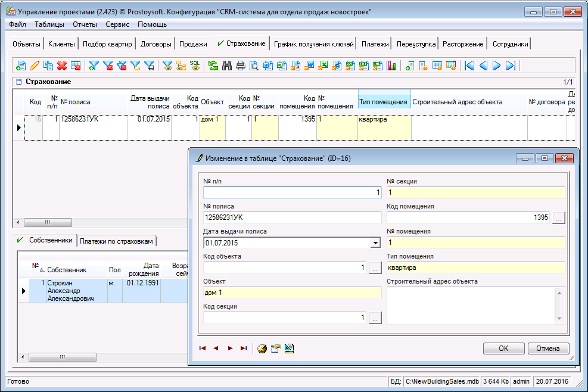The height and width of the screenshot is (392, 588).
Task: Click the Отмена button
Action: (547, 349)
